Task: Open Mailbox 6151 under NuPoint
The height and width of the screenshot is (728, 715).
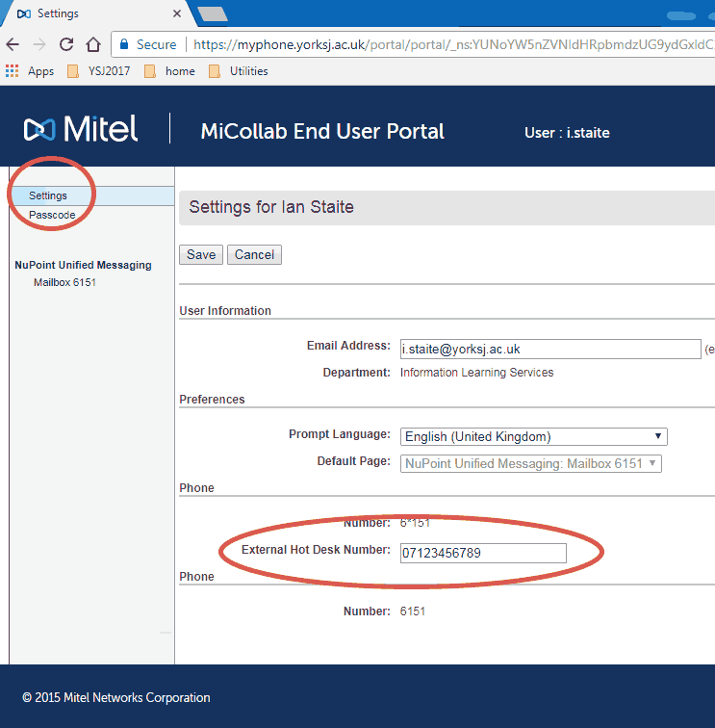Action: click(x=64, y=283)
